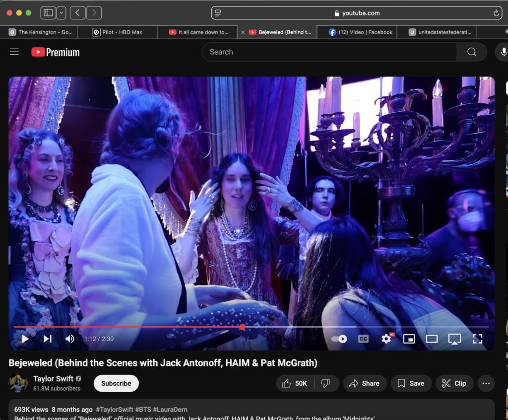
Task: Switch to It all came down to tab
Action: coord(197,32)
